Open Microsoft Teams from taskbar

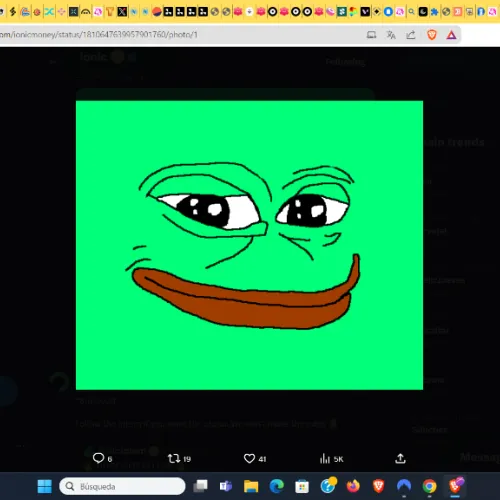226,486
